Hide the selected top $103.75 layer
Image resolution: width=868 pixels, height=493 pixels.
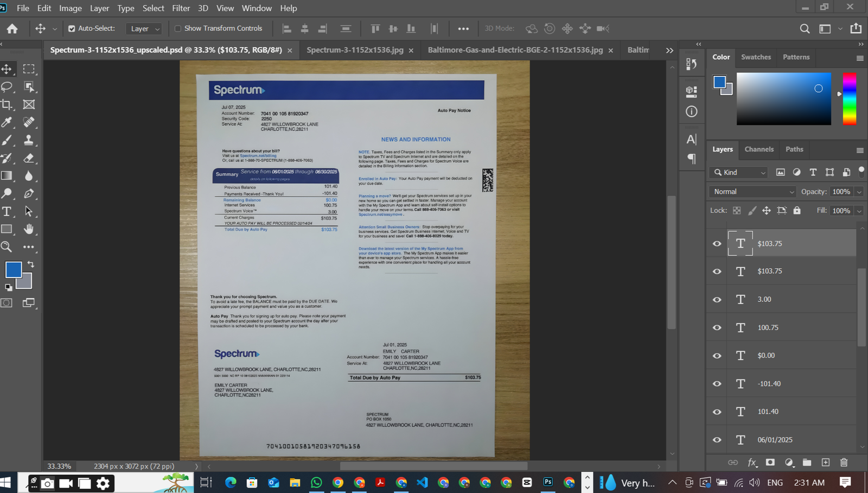click(x=717, y=244)
